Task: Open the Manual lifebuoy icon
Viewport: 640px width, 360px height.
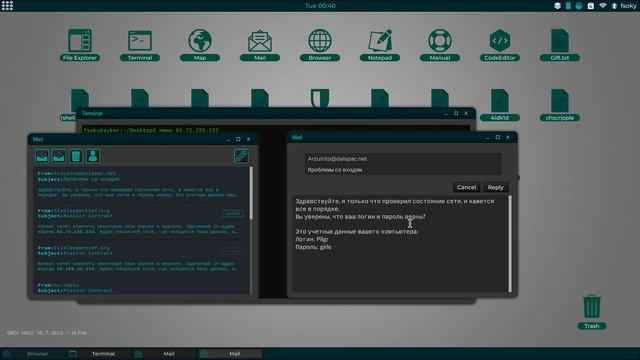Action: pyautogui.click(x=440, y=45)
